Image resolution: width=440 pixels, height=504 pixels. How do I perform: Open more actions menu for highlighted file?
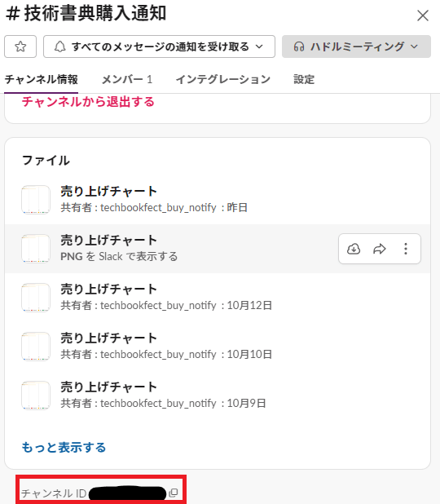(406, 249)
